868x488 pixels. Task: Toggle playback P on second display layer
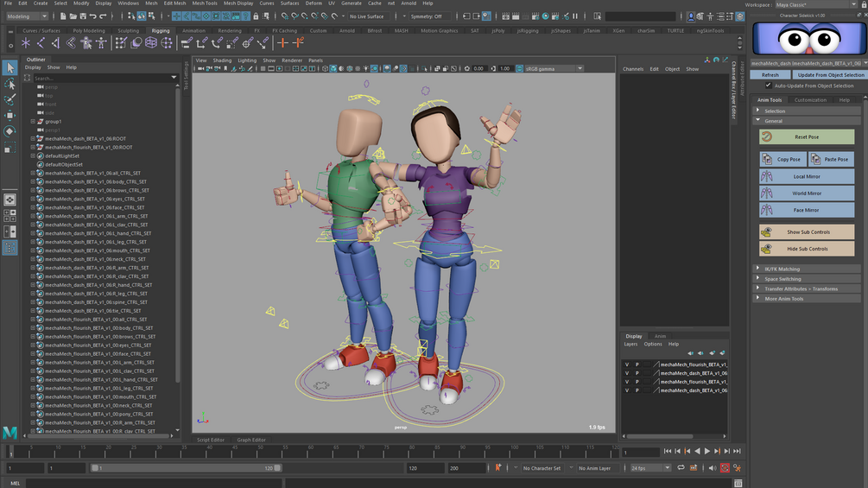(x=637, y=373)
